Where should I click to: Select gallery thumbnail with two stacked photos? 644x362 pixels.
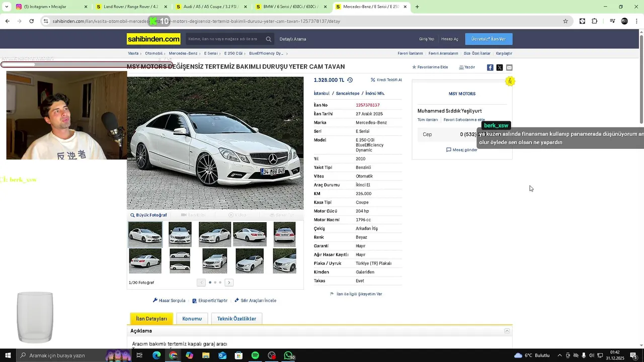click(180, 261)
